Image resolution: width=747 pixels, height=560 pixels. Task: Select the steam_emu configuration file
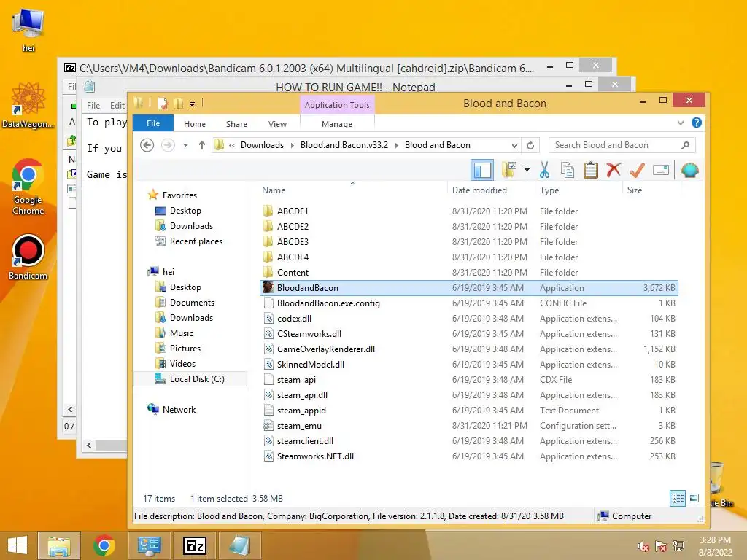click(299, 426)
